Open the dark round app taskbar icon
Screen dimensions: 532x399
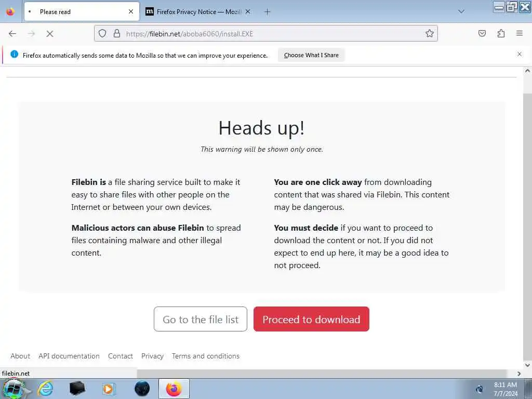(x=142, y=389)
